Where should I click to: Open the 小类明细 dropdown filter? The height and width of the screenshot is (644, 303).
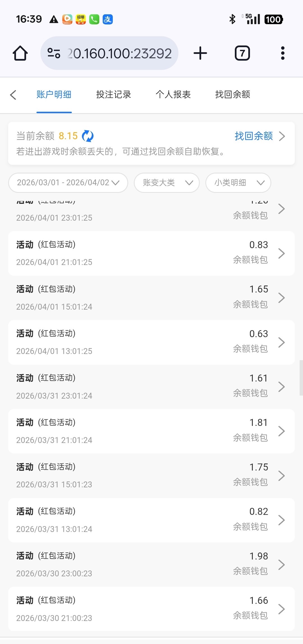238,183
